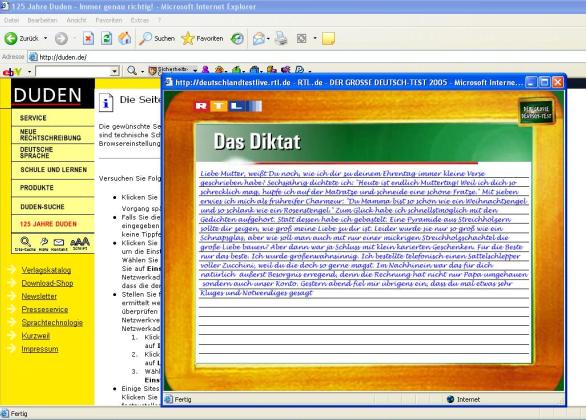Viewport: 586px width, 420px height.
Task: Refresh the page with the green arrows icon
Action: coord(107,38)
